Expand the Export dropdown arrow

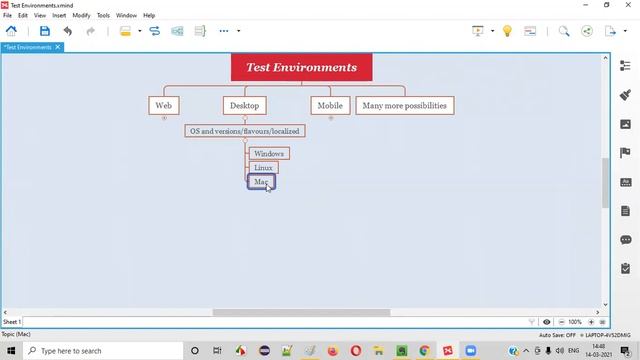(x=625, y=31)
